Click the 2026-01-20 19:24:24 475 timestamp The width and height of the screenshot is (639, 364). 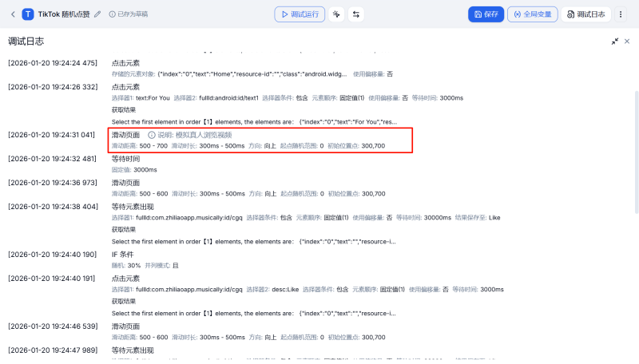(52, 63)
